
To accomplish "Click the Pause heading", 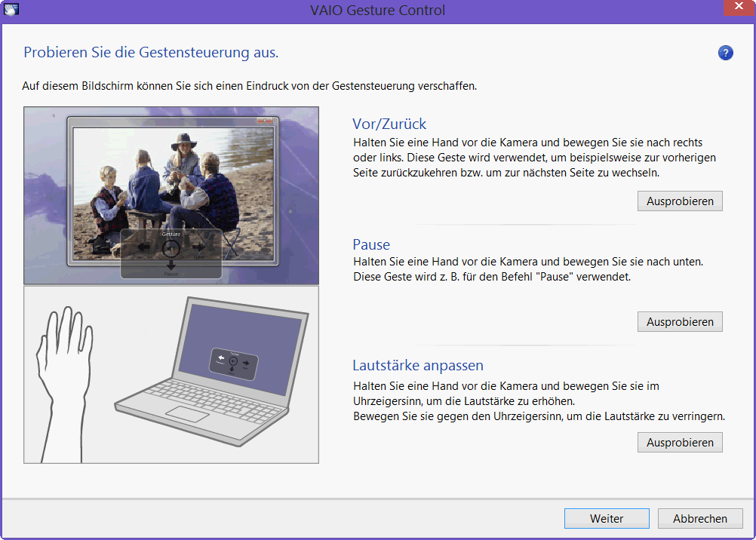I will (x=371, y=244).
